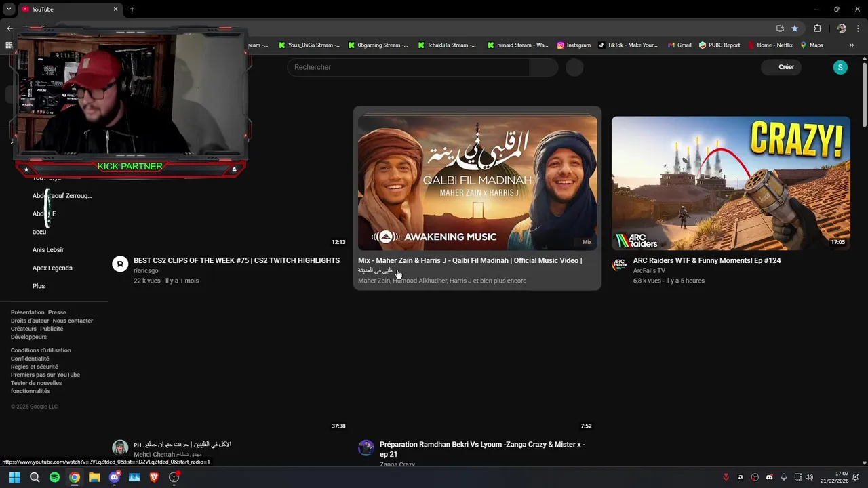Open the TchakLiTa Stream bookmark
Screen dimensions: 868x488
tap(447, 45)
